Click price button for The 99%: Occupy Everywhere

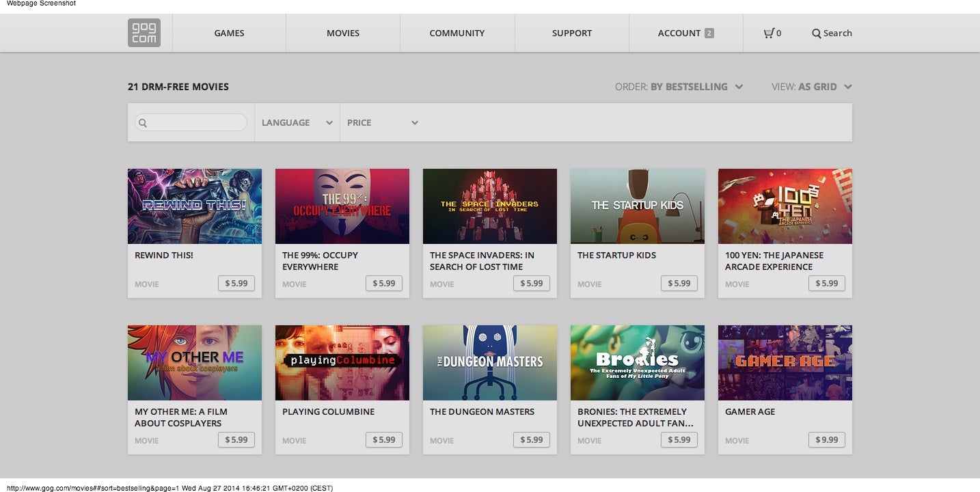[384, 283]
